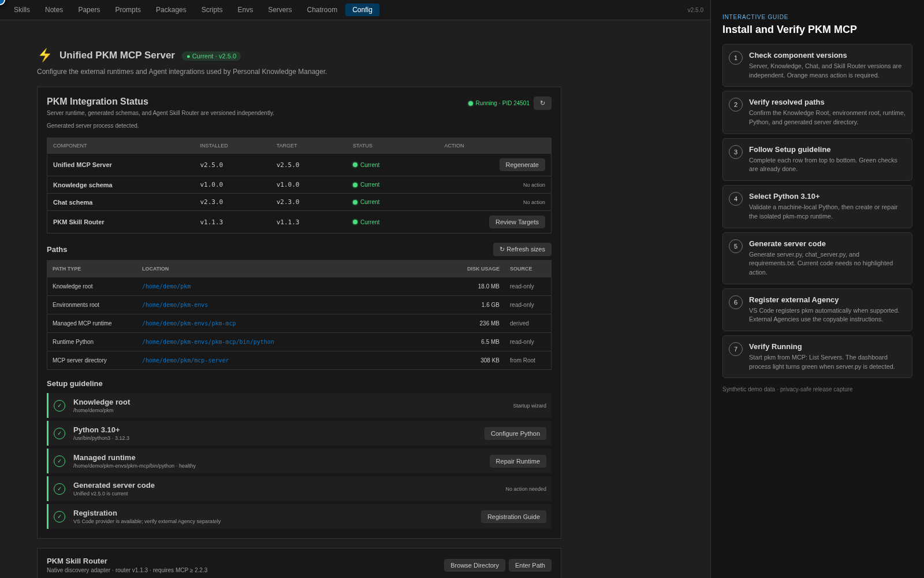Click the green Running PID status dot
924x578 pixels.
pyautogui.click(x=471, y=103)
